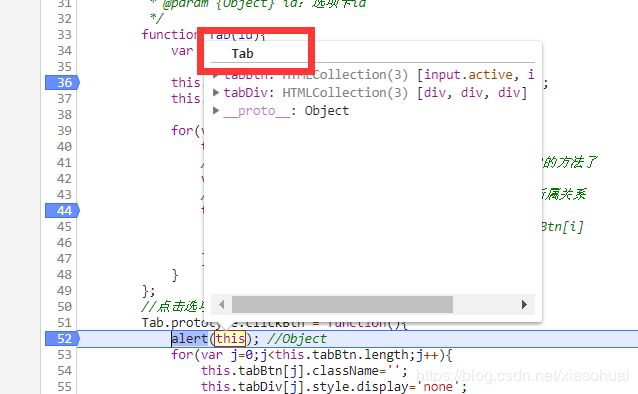Click line number 39 in gutter
This screenshot has width=638, height=394.
pyautogui.click(x=64, y=131)
